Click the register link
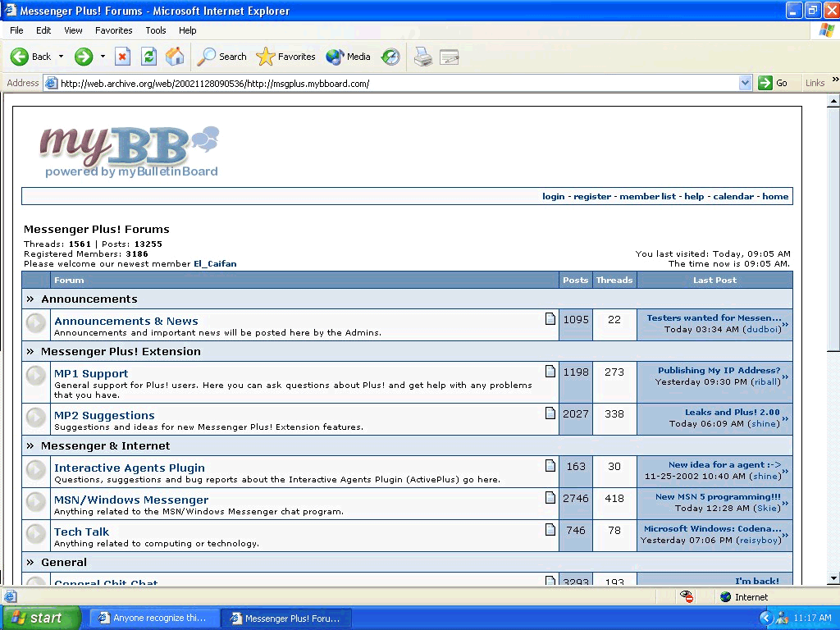 [592, 197]
